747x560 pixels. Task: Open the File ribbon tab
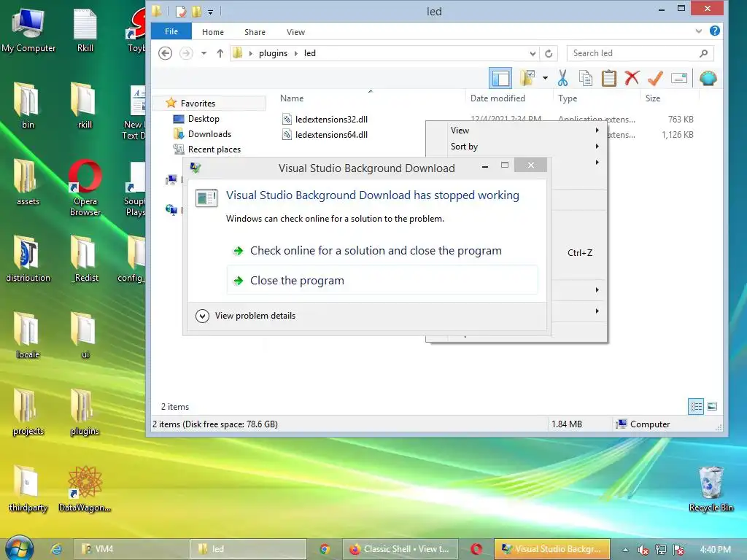click(x=171, y=31)
